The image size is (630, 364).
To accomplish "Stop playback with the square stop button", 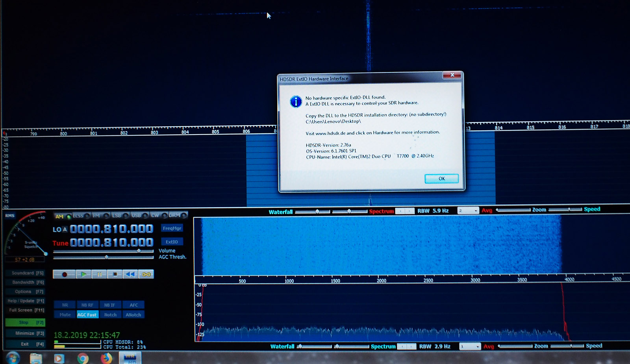I will point(115,274).
